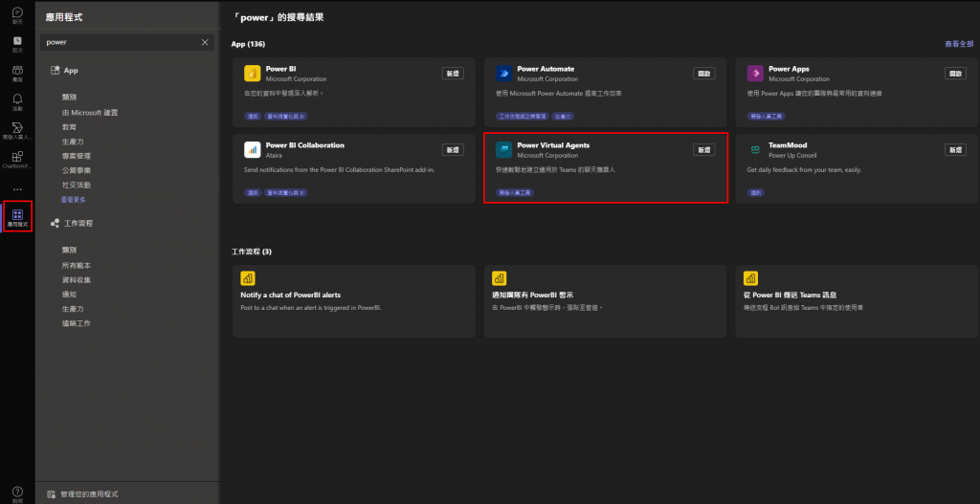This screenshot has width=980, height=504.
Task: Click 查看更多 under App categories
Action: 74,200
